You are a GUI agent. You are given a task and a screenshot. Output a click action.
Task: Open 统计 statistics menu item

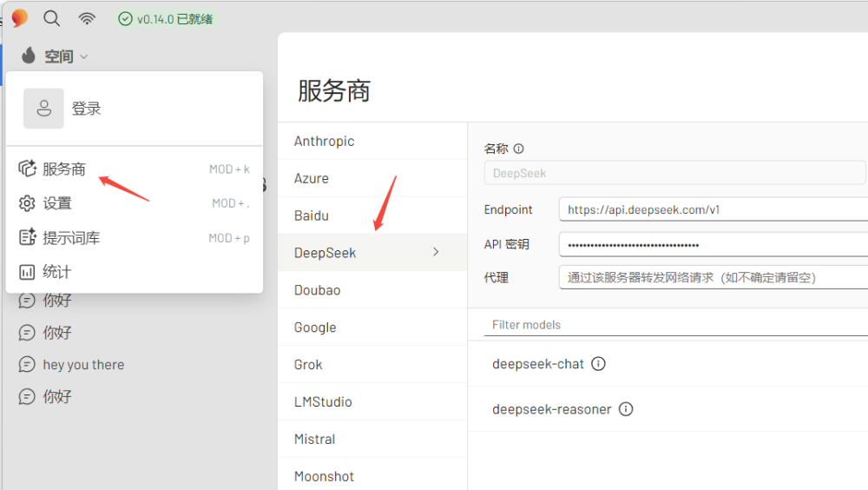coord(57,272)
